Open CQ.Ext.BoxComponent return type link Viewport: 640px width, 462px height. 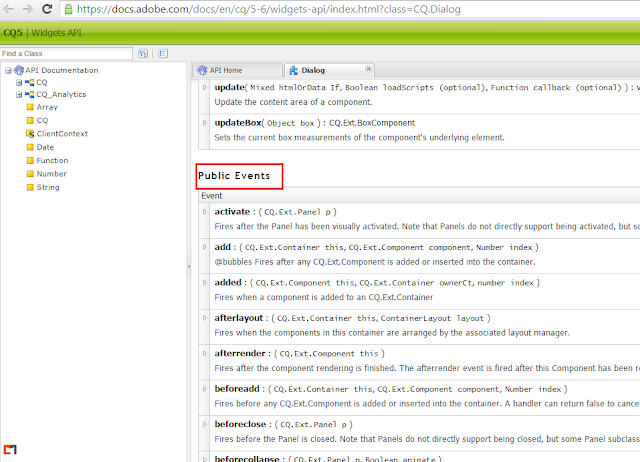coord(372,123)
